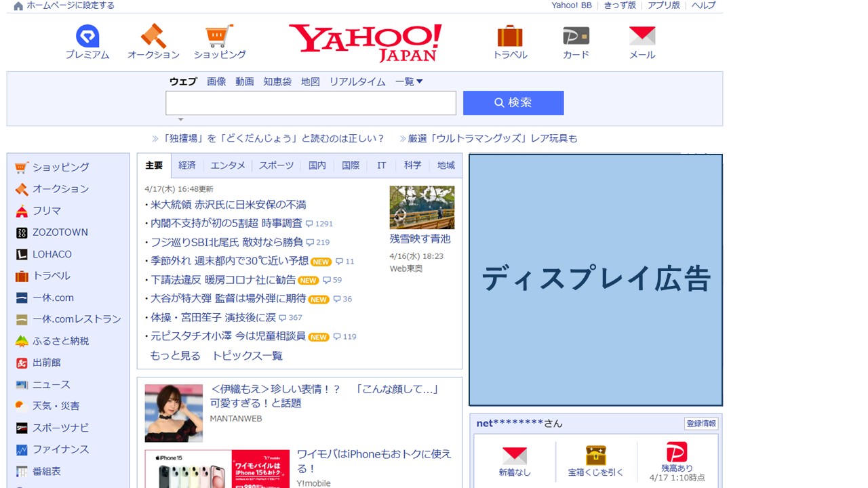This screenshot has height=488, width=868.
Task: Open the Travel (トラベル) suitcase icon in header
Action: pyautogui.click(x=510, y=36)
